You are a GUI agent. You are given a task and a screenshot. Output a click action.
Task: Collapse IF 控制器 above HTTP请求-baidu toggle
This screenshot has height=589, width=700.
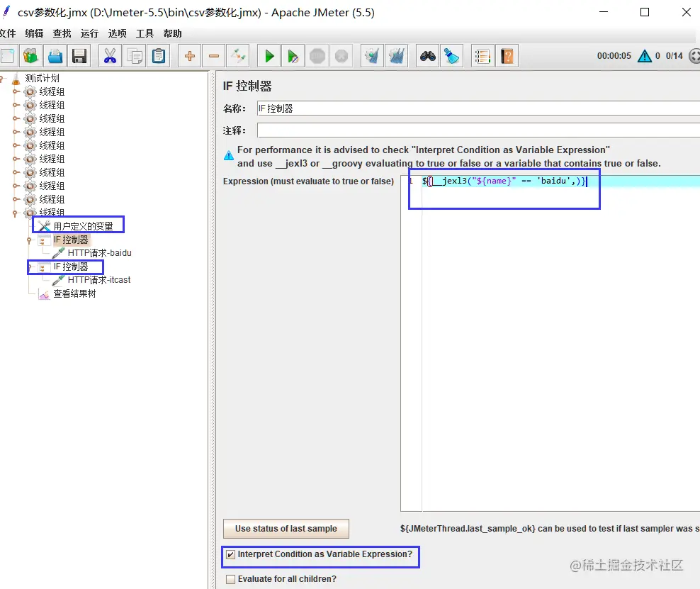point(30,241)
